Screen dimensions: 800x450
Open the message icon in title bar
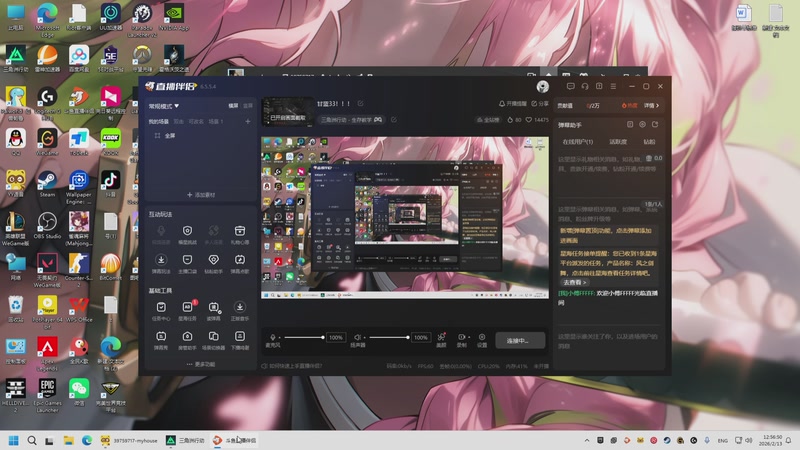click(570, 86)
